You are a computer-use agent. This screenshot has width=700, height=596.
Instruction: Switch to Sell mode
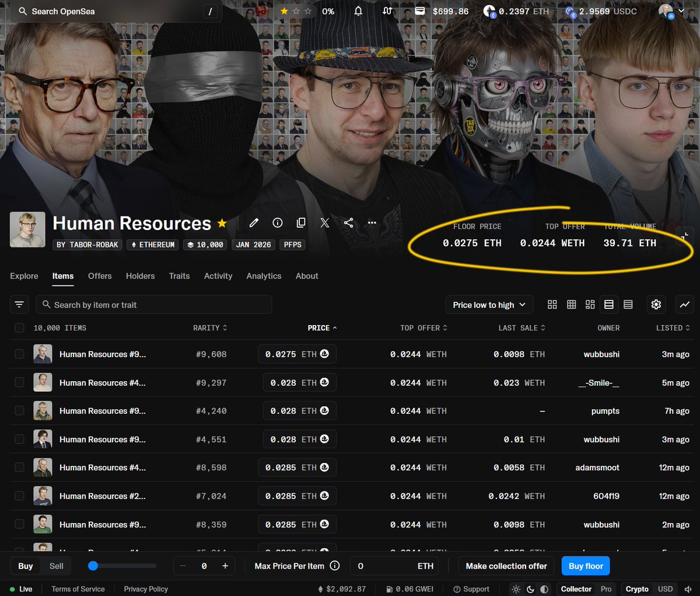pos(57,566)
